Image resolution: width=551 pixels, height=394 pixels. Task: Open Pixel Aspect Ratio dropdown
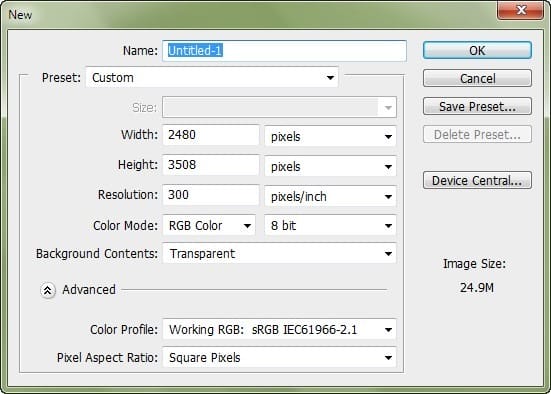coord(279,357)
